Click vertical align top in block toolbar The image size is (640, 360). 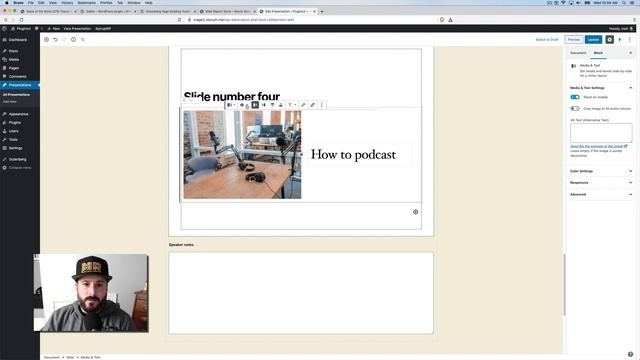[272, 105]
